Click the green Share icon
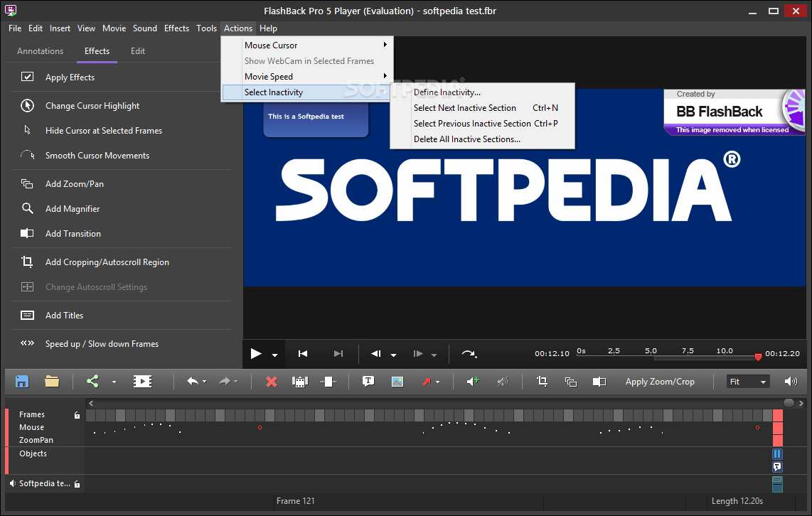This screenshot has height=516, width=812. click(x=92, y=382)
